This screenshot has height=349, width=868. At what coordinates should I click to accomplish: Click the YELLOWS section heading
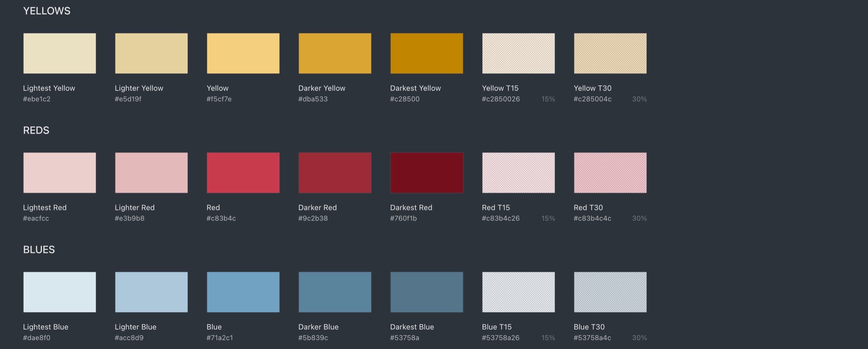(x=47, y=11)
